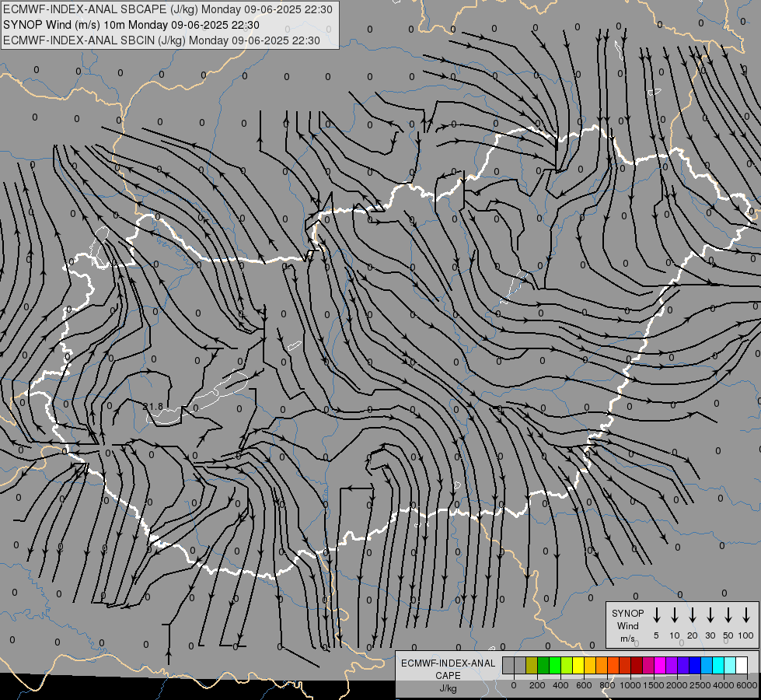Click the wind legend arrow above 50

(728, 615)
